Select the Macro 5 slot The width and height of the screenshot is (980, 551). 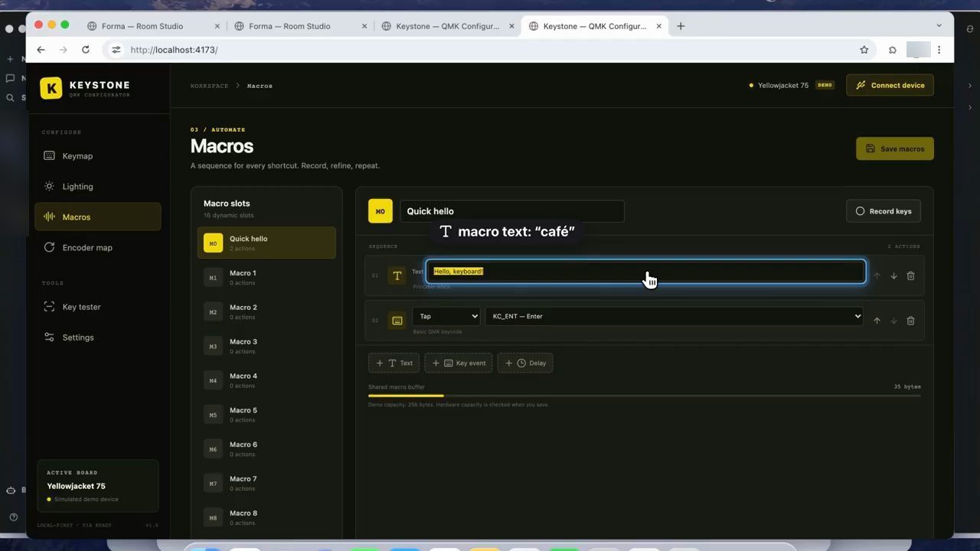[266, 415]
